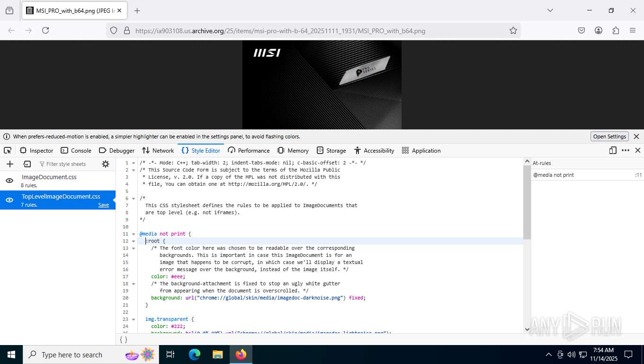Collapse the @media block at line 11
Image resolution: width=644 pixels, height=364 pixels.
coord(134,234)
